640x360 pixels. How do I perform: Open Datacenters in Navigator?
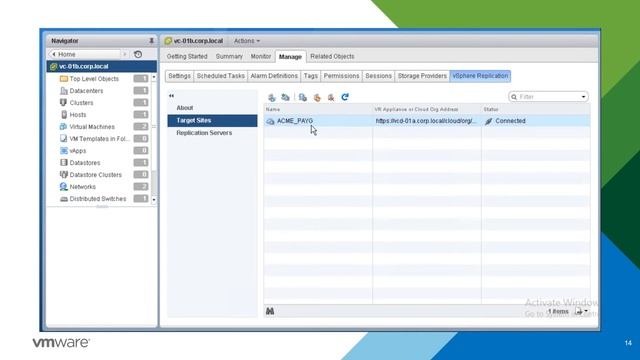pos(86,91)
